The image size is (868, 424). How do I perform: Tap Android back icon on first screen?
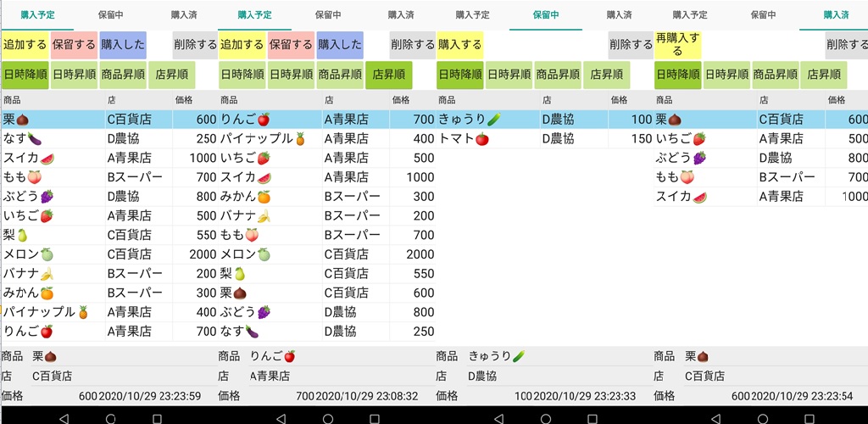click(x=64, y=418)
